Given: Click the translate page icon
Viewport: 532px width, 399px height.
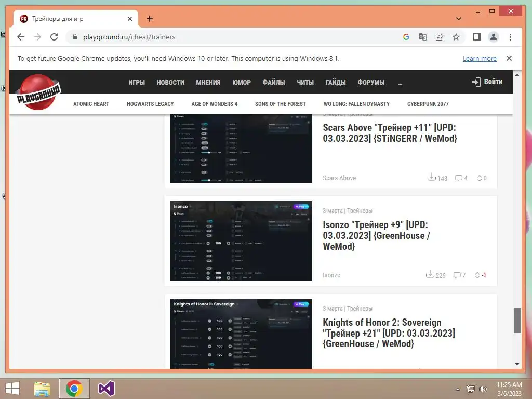Looking at the screenshot, I should coord(423,37).
